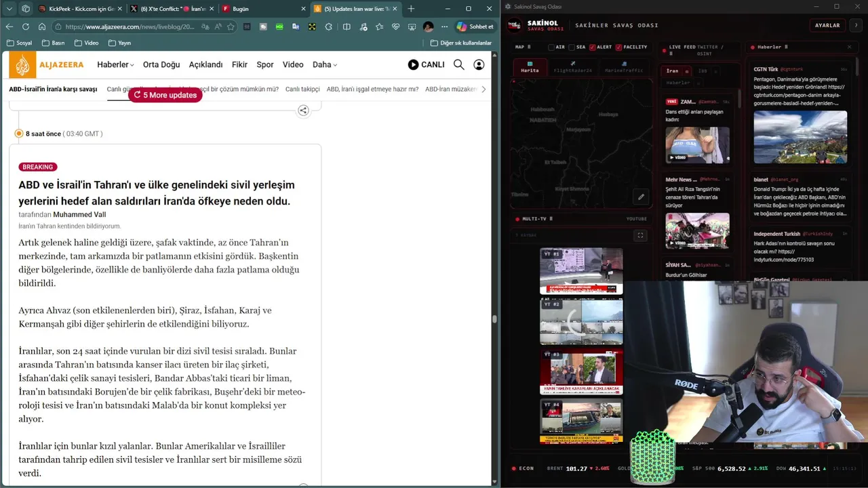Viewport: 868px width, 488px height.
Task: Open the Diğer sık kullanılanlar folder
Action: (x=461, y=43)
